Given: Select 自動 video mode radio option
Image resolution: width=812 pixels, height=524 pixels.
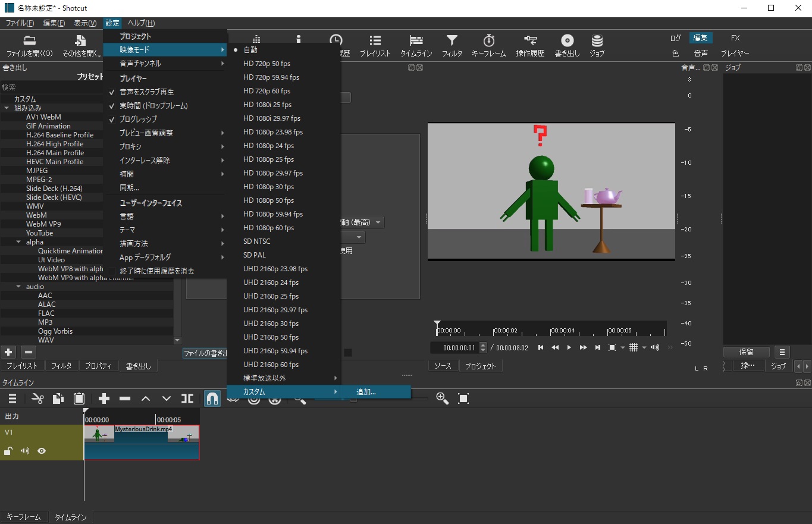Looking at the screenshot, I should tap(284, 50).
